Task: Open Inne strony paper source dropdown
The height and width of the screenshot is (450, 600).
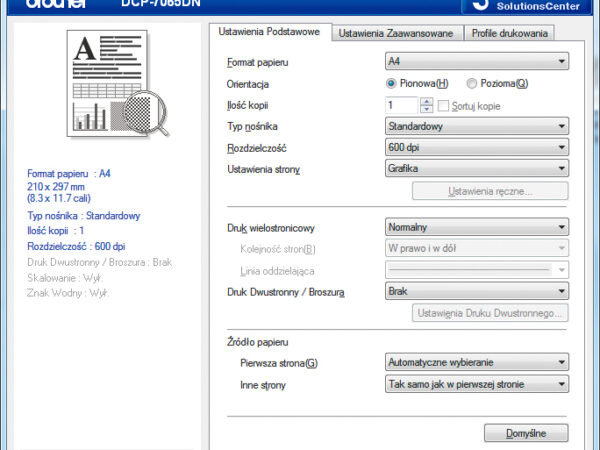Action: [x=476, y=384]
